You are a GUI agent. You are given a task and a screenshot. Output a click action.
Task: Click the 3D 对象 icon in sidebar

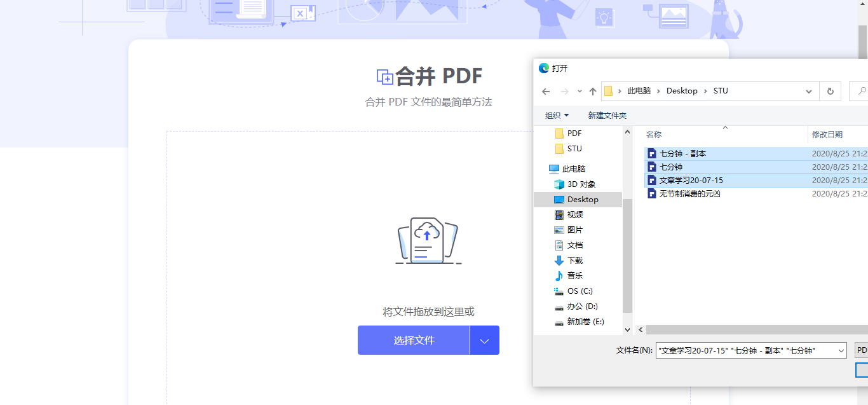click(559, 184)
